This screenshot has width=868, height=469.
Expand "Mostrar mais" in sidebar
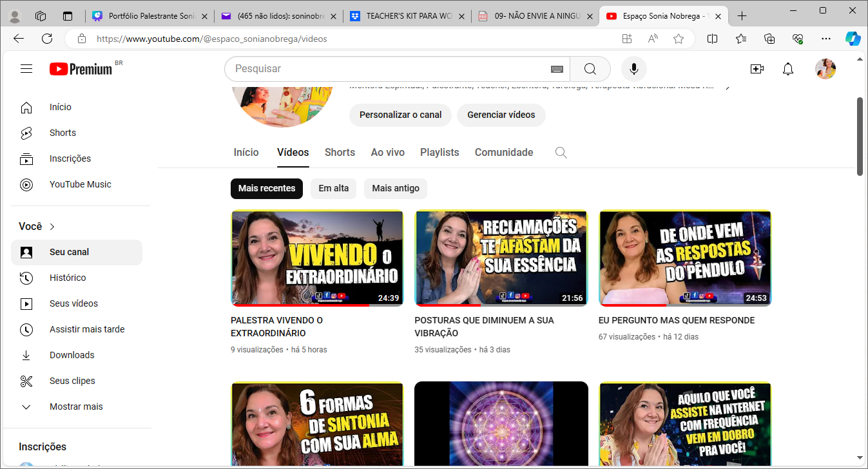pyautogui.click(x=76, y=407)
